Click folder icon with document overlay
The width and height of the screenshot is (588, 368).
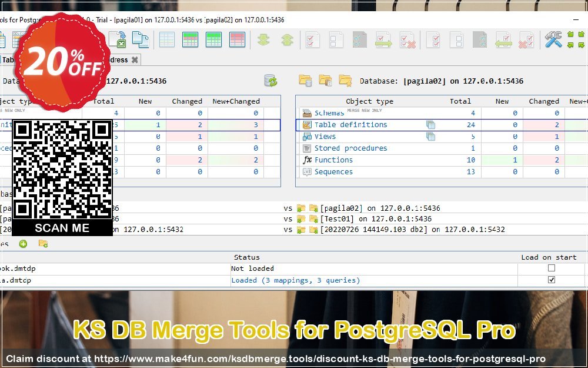pyautogui.click(x=325, y=80)
